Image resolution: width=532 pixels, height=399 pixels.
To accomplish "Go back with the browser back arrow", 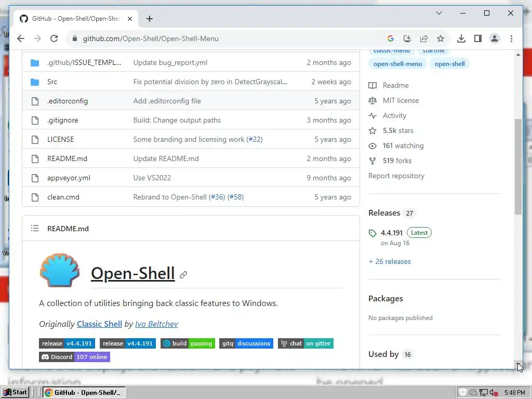I will [21, 38].
